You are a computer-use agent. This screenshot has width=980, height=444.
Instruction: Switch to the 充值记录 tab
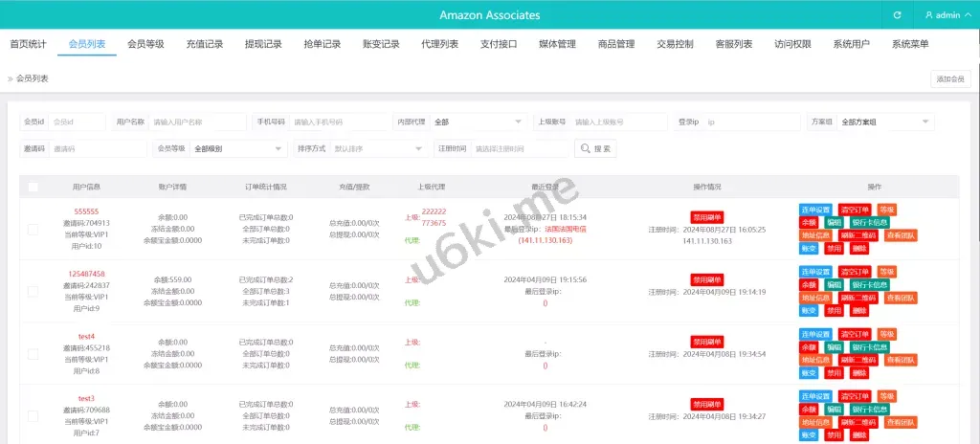(204, 44)
